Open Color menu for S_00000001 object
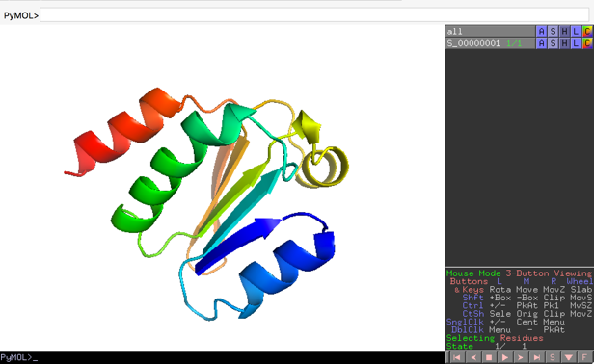594x364 pixels. (x=587, y=43)
